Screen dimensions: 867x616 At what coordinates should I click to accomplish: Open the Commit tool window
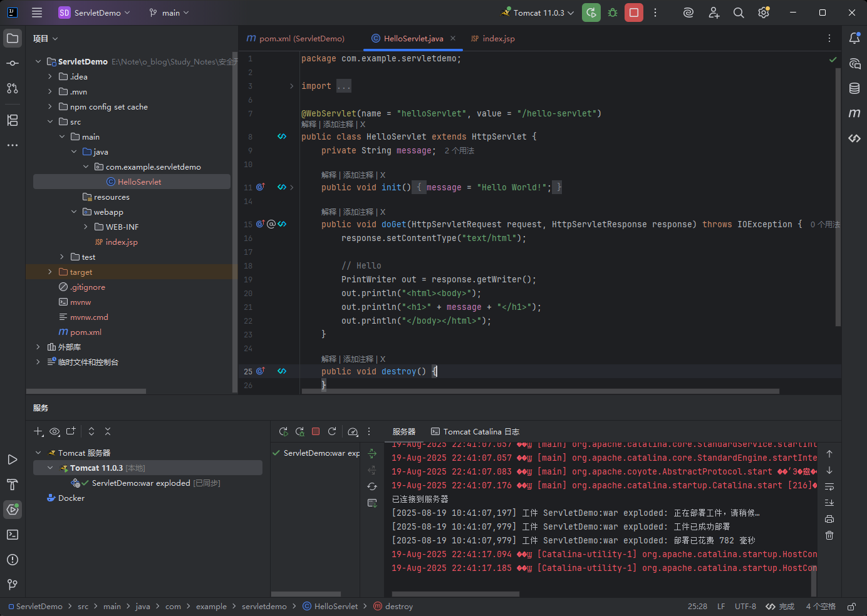click(13, 63)
